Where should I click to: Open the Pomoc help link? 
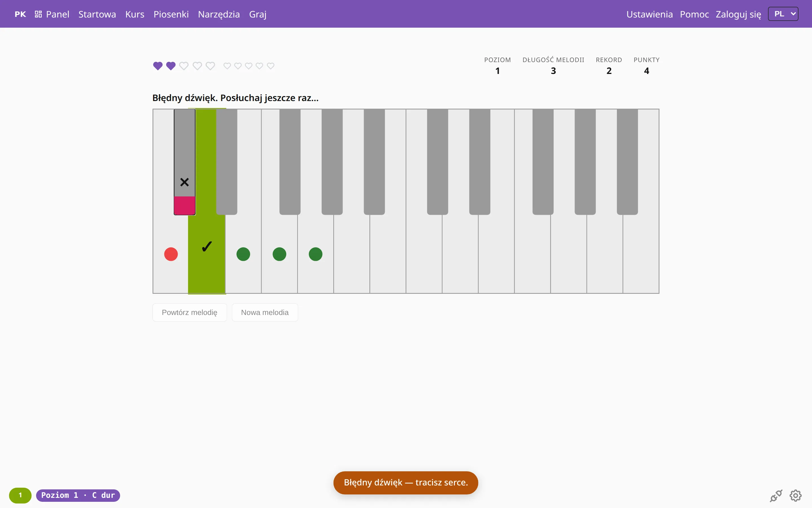click(x=694, y=14)
